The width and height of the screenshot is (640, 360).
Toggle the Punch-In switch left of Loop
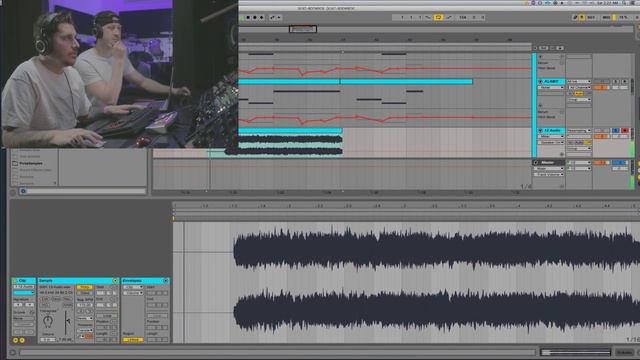click(x=428, y=18)
